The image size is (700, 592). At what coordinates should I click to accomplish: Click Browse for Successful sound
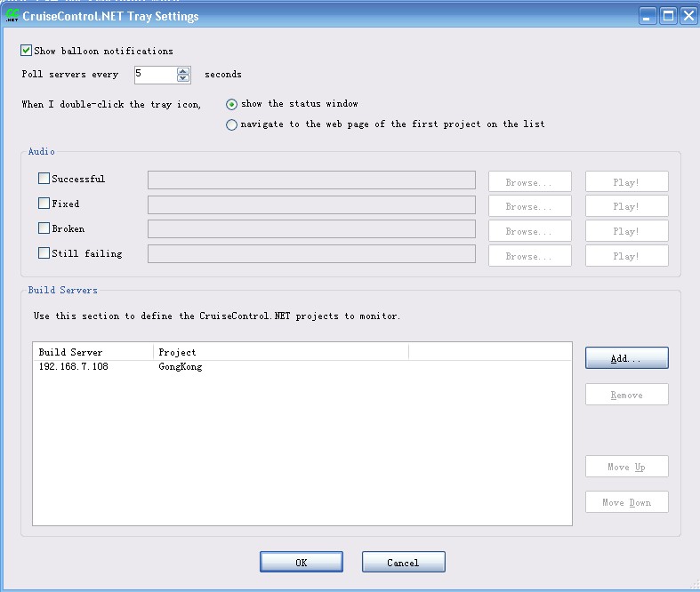point(529,181)
